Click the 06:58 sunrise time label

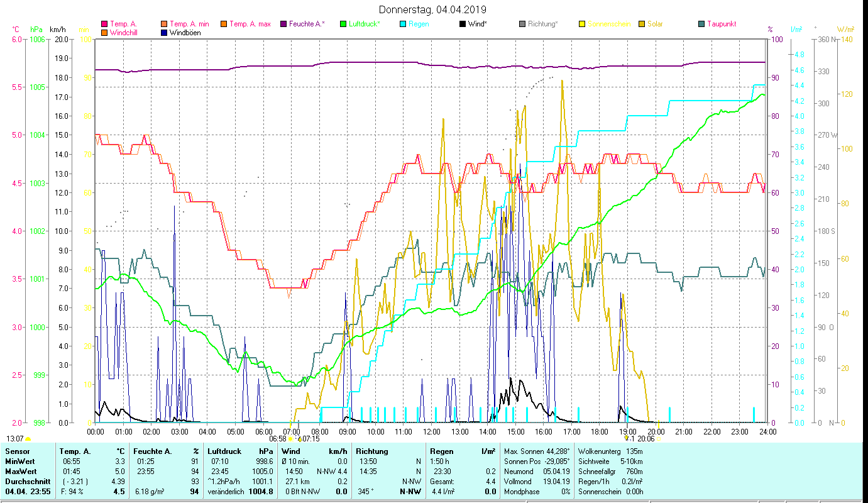coord(278,439)
